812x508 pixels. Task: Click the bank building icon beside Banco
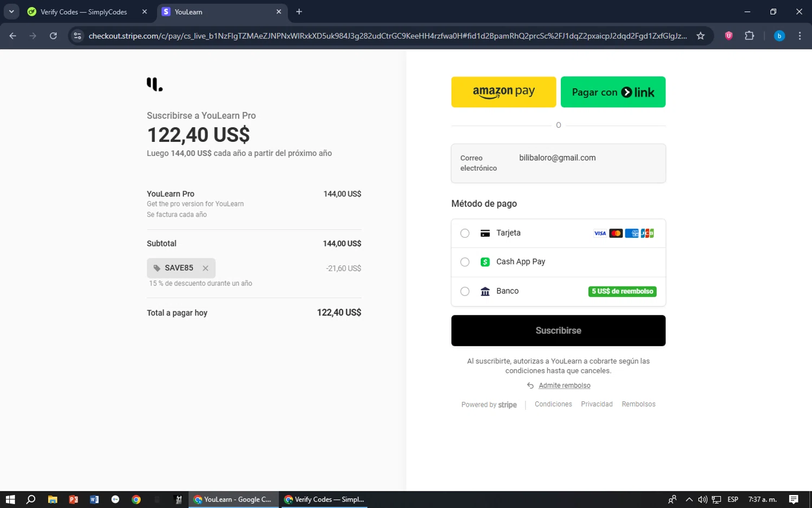pyautogui.click(x=485, y=291)
